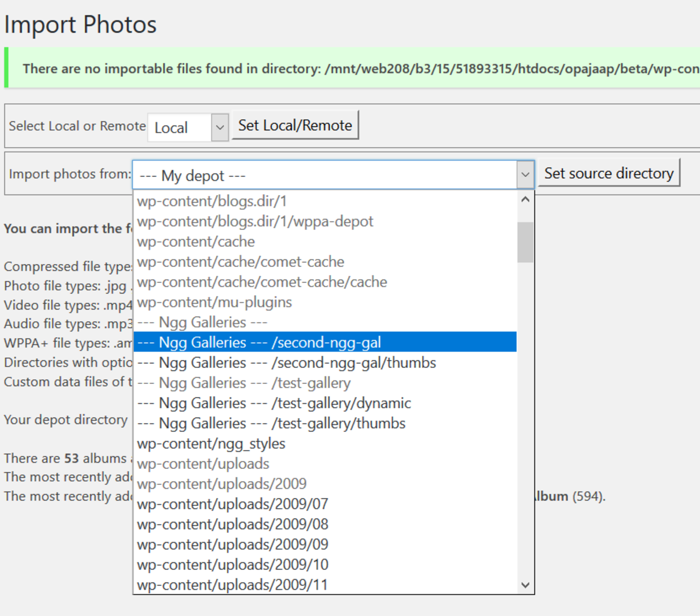Select wp-content/uploads/2009/11 option
Screen dimensions: 700x616
[x=233, y=585]
